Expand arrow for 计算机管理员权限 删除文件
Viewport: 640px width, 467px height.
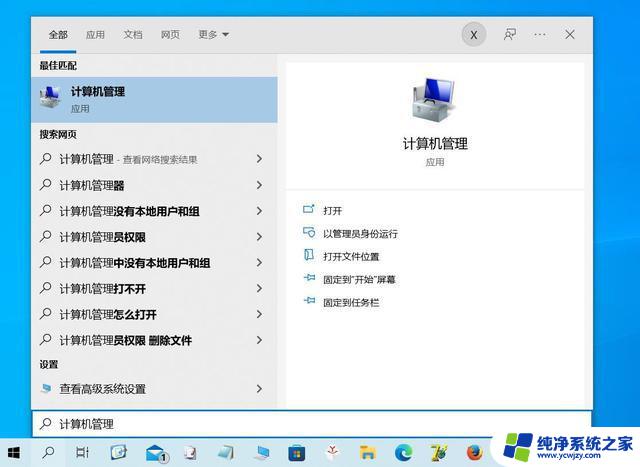(259, 340)
